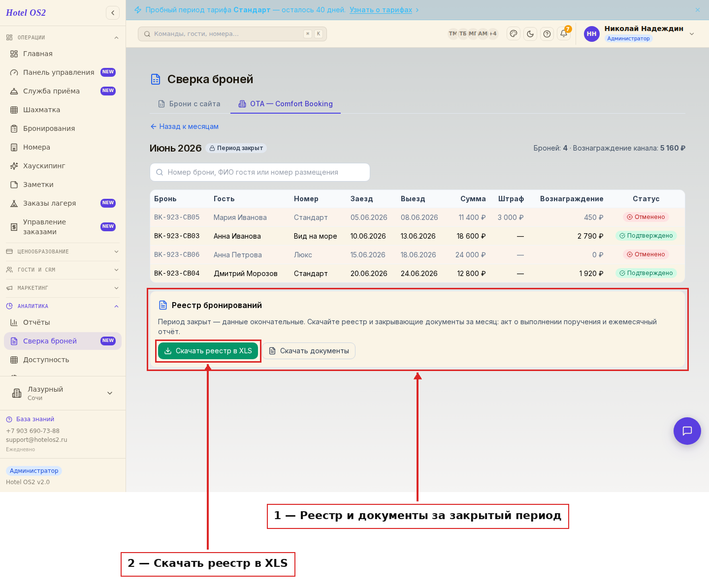Open Главная in the sidebar
Screen dimensions: 709x588
[63, 54]
